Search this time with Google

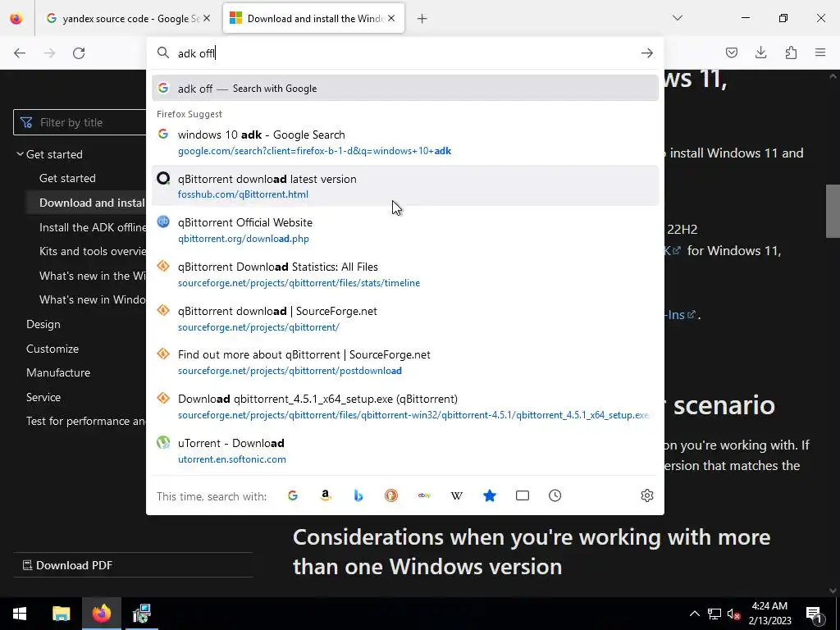point(293,495)
